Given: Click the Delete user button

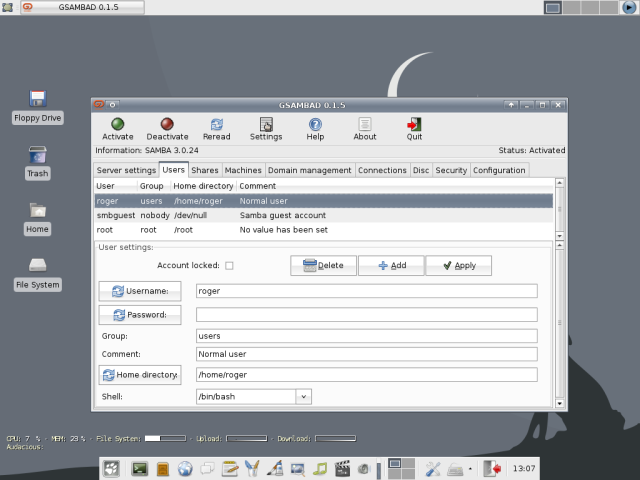Looking at the screenshot, I should (323, 266).
